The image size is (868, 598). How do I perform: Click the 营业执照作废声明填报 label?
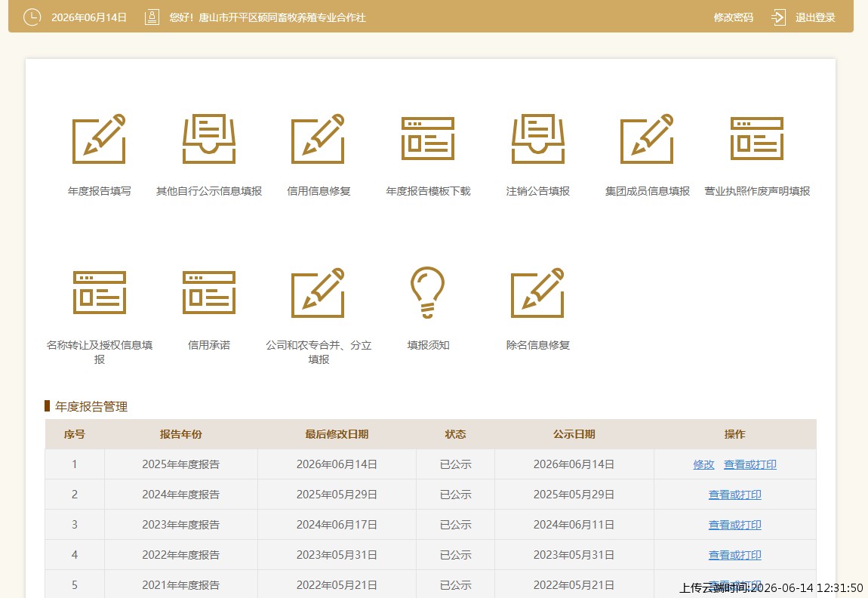tap(757, 191)
